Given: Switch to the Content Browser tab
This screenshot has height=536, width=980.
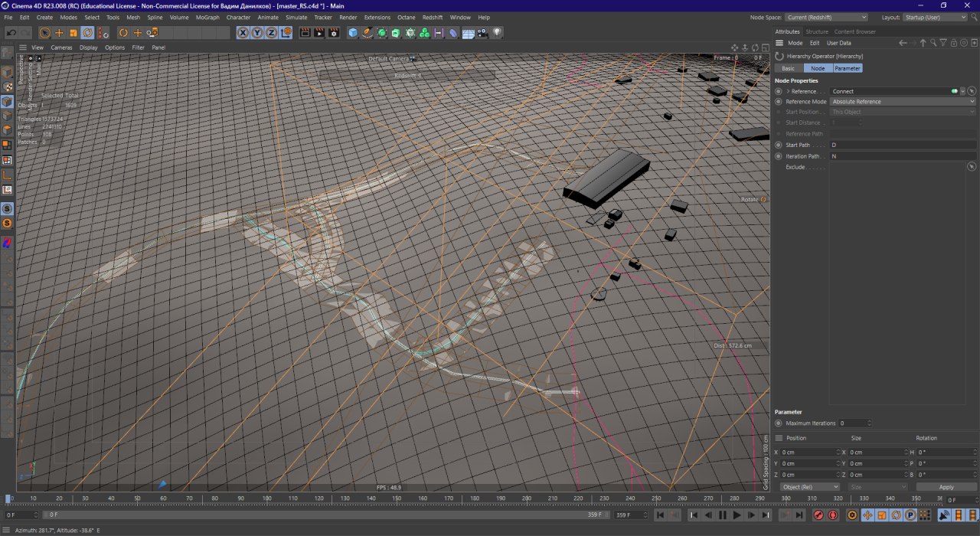Looking at the screenshot, I should 854,31.
